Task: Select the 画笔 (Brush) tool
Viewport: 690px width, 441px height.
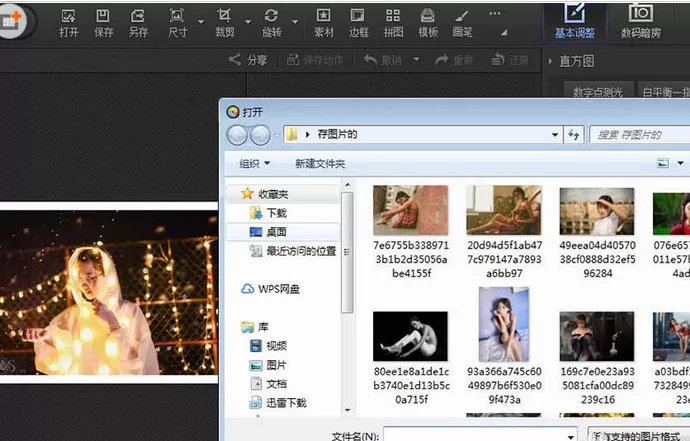Action: 462,23
